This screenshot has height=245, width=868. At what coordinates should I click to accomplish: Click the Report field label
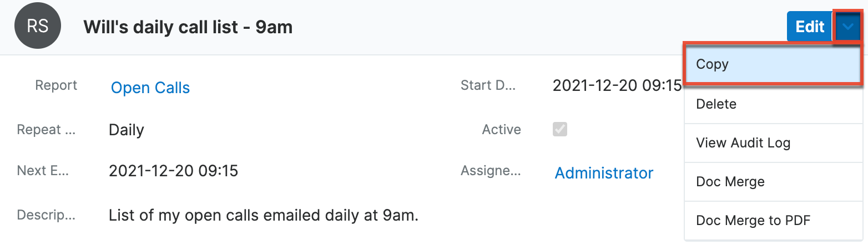pos(56,85)
